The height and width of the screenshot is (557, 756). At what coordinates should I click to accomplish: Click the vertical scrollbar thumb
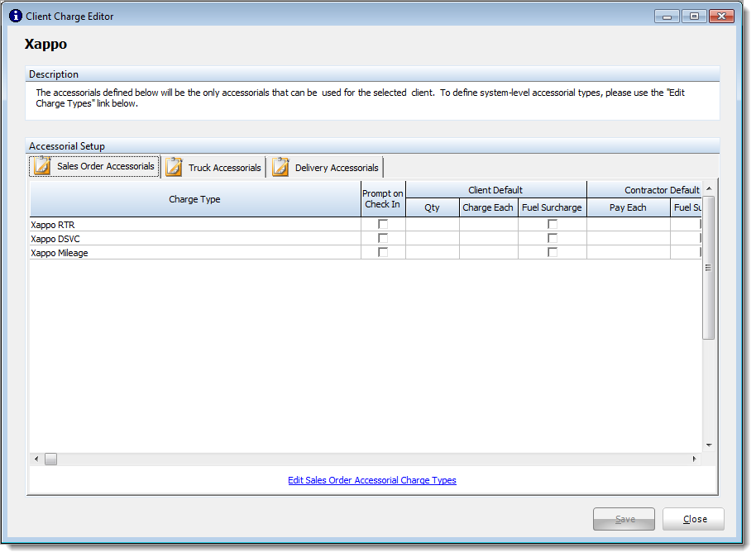709,268
